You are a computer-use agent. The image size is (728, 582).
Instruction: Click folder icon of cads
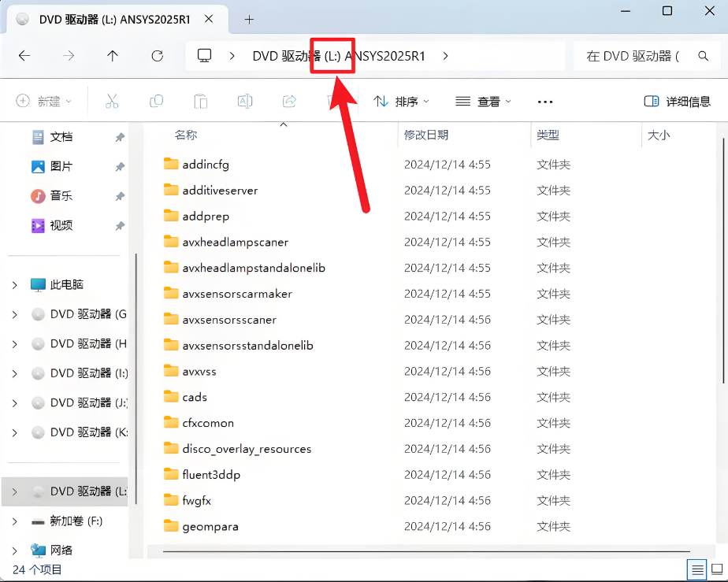click(x=171, y=396)
